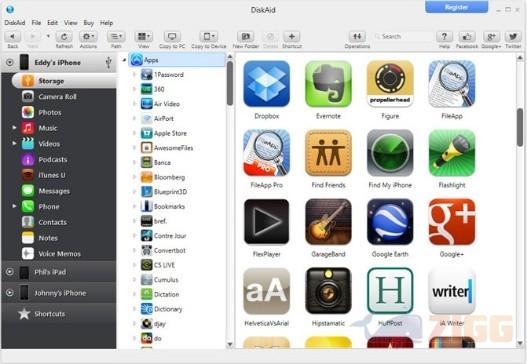
Task: Click the Refresh toolbar icon
Action: pos(64,36)
